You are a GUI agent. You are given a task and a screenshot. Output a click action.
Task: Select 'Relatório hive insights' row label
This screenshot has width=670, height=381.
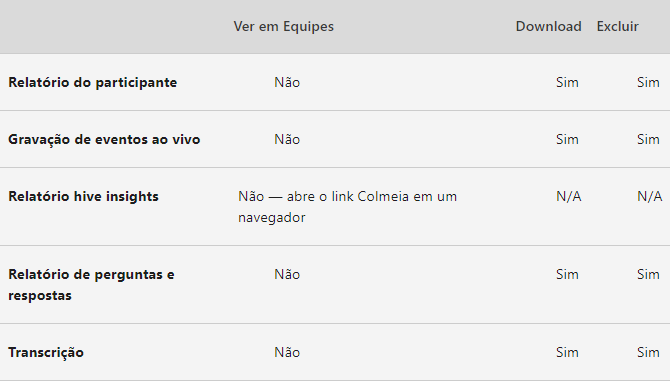point(83,196)
